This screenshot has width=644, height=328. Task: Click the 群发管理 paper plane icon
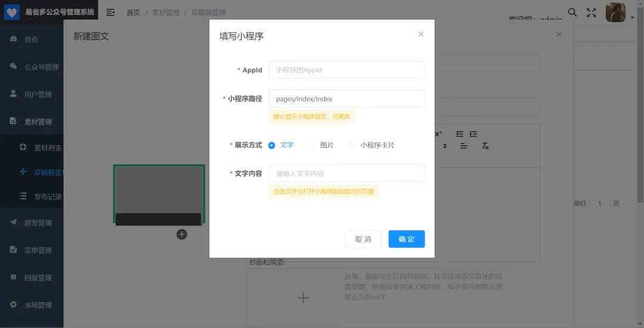[x=13, y=222]
